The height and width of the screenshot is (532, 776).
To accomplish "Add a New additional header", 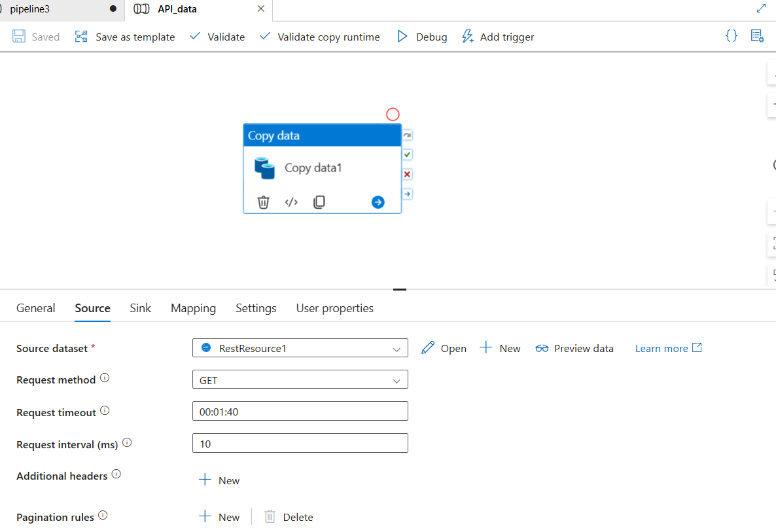I will (x=219, y=480).
